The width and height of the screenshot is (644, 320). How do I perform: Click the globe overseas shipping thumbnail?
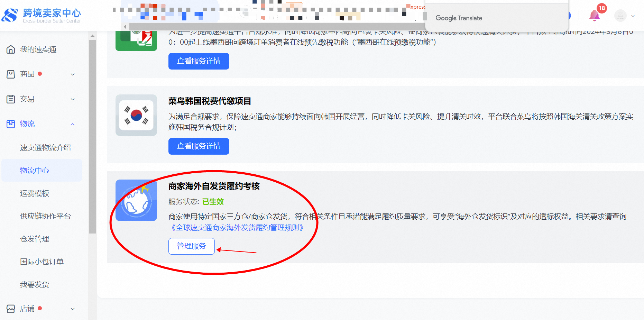pos(136,200)
